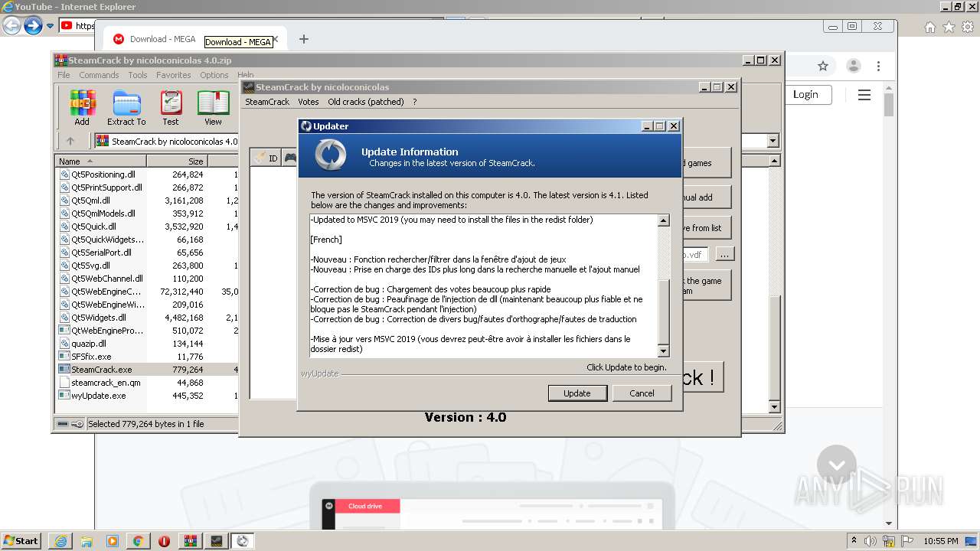Select Qt5WebChannel.dll file row

point(148,279)
